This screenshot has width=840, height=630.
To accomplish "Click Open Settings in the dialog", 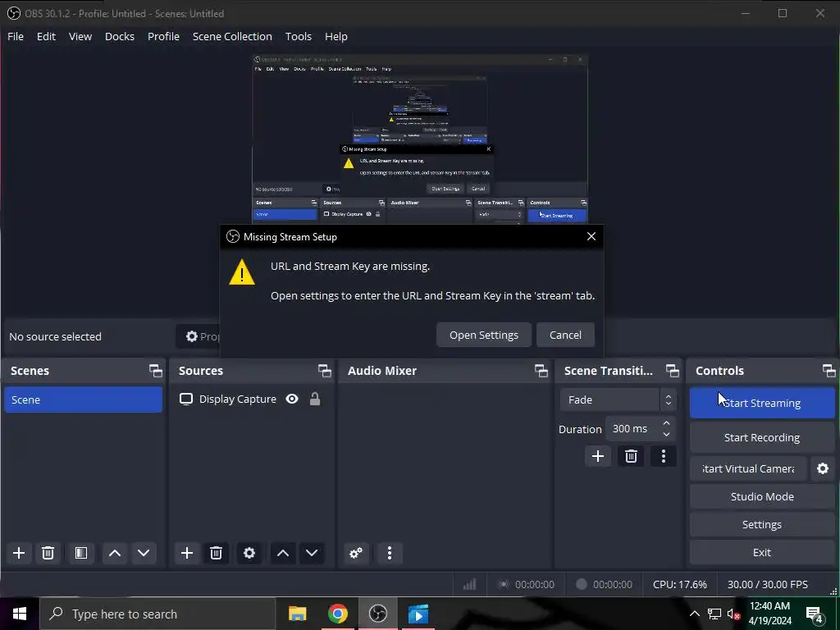I will 484,335.
